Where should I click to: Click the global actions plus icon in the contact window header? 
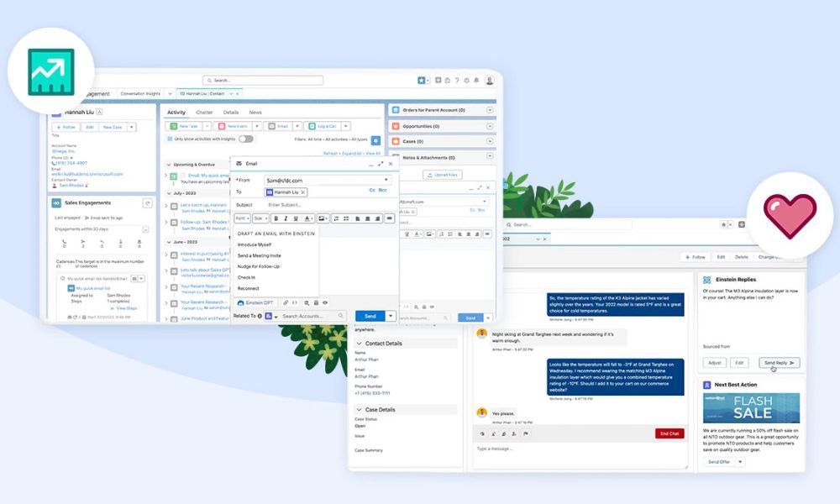point(438,81)
